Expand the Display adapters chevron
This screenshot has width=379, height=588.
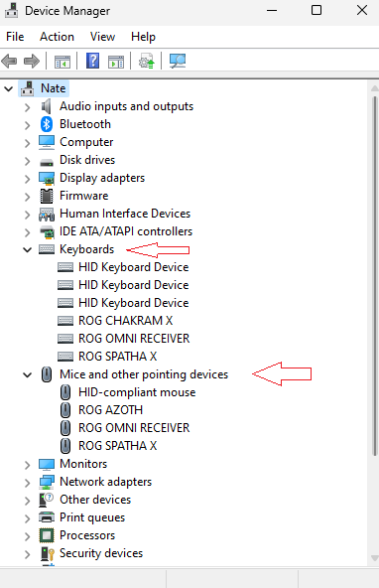click(x=27, y=179)
